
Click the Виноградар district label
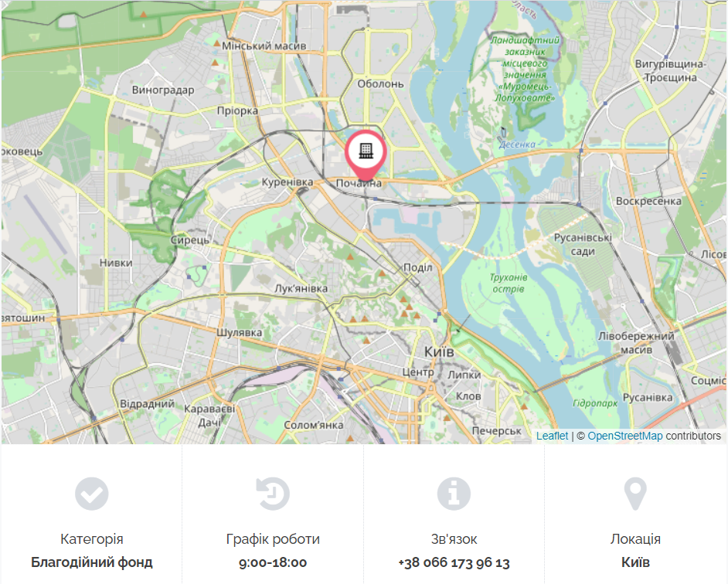[x=163, y=90]
